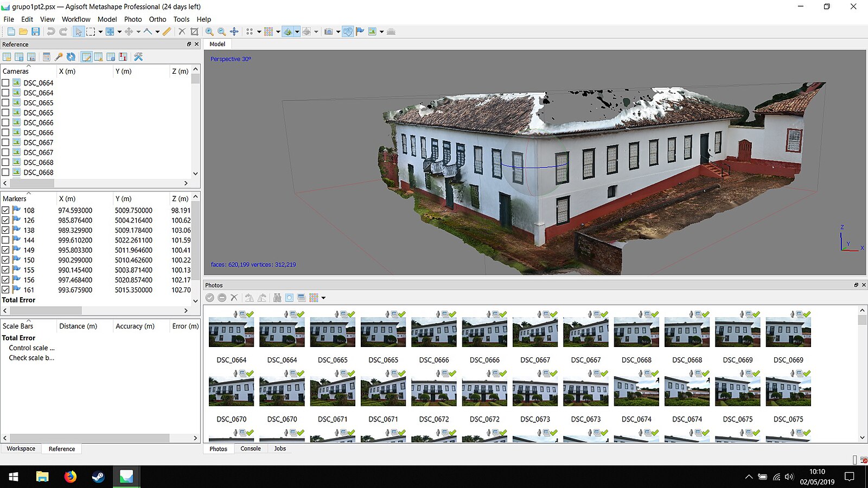Open the Workflow menu
The width and height of the screenshot is (868, 488).
point(75,19)
